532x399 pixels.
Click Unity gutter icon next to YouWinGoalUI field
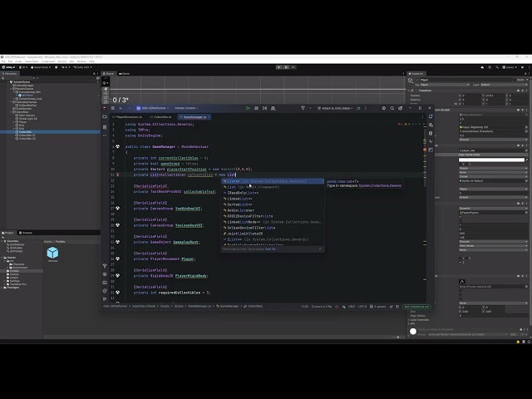[x=118, y=209]
